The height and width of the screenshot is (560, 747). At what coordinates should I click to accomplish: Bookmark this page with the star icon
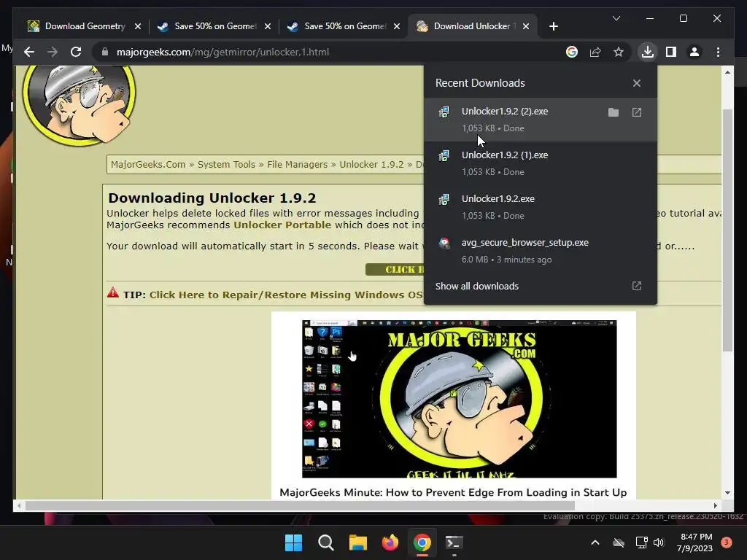pyautogui.click(x=619, y=52)
